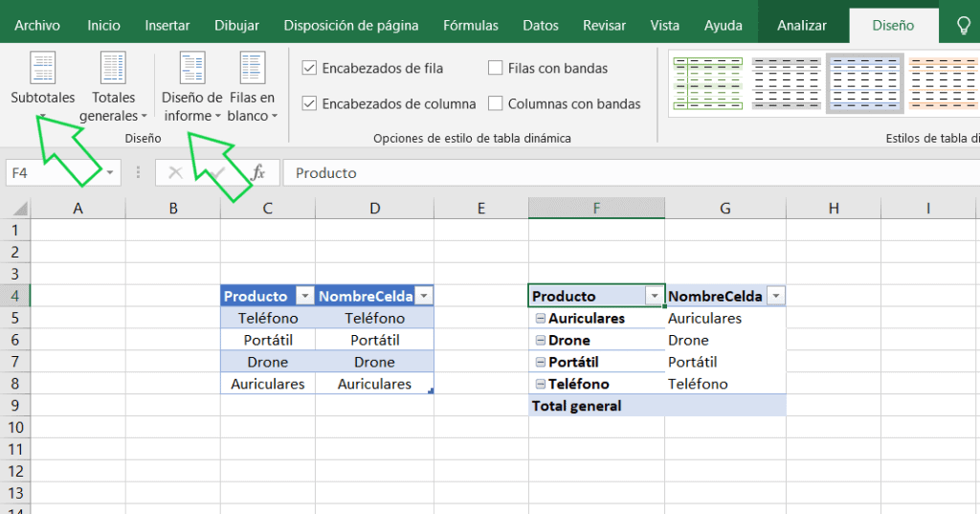The width and height of the screenshot is (980, 514).
Task: Open the Totales generales icon
Action: pyautogui.click(x=113, y=68)
